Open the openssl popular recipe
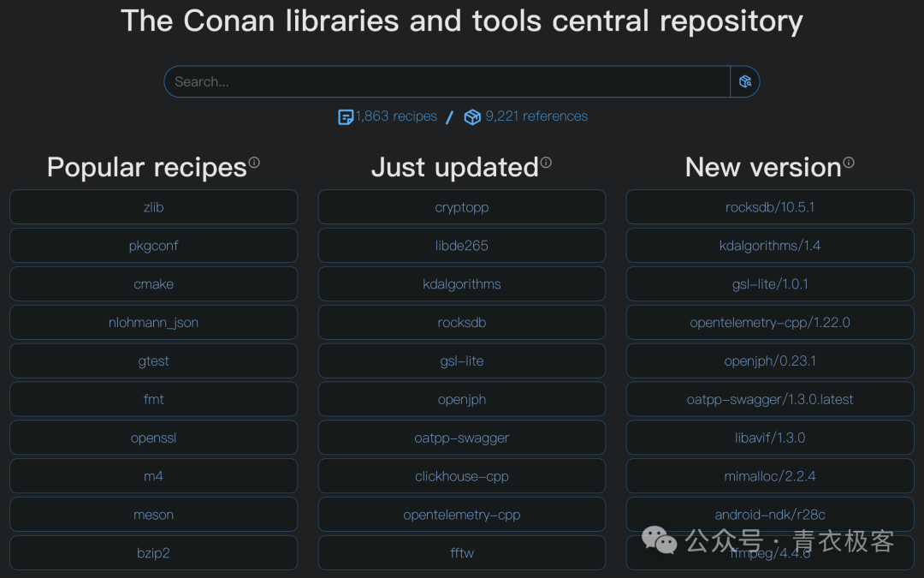924x578 pixels. click(x=153, y=438)
